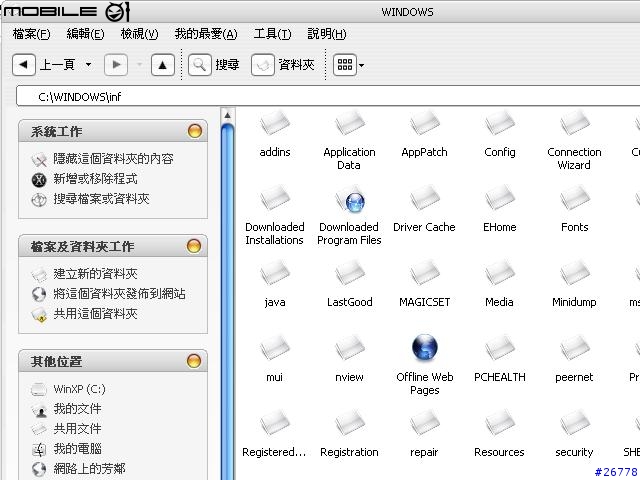Screen dimensions: 640x480
Task: Select the Offline Web Pages globe icon
Action: pyautogui.click(x=424, y=348)
